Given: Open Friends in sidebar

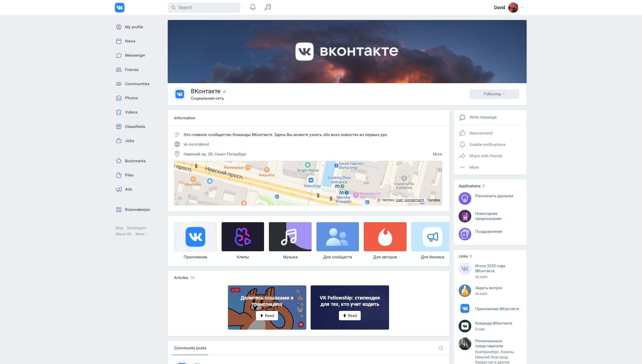Looking at the screenshot, I should tap(132, 70).
